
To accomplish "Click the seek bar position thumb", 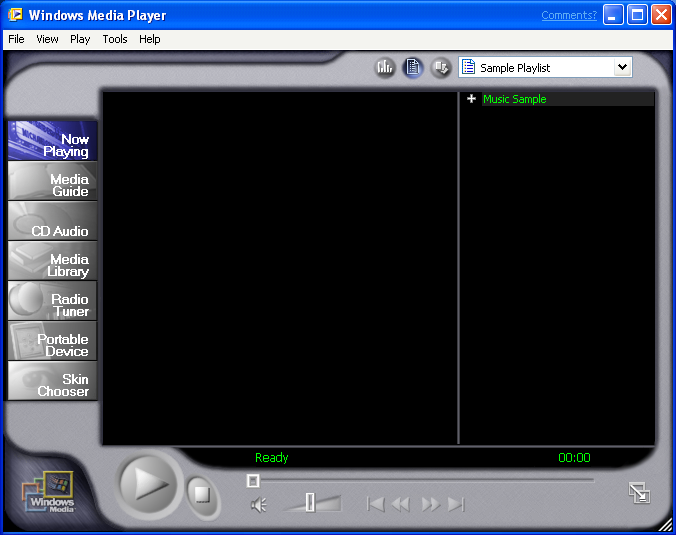I will coord(253,480).
